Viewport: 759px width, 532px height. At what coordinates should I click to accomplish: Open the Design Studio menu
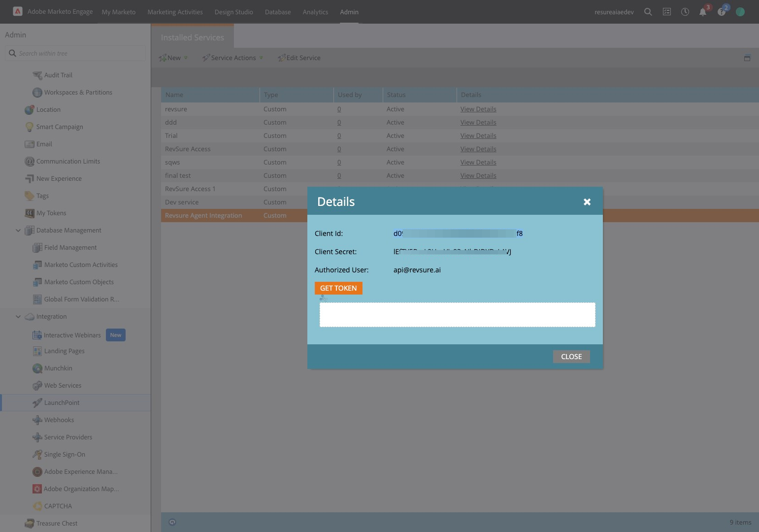point(233,12)
